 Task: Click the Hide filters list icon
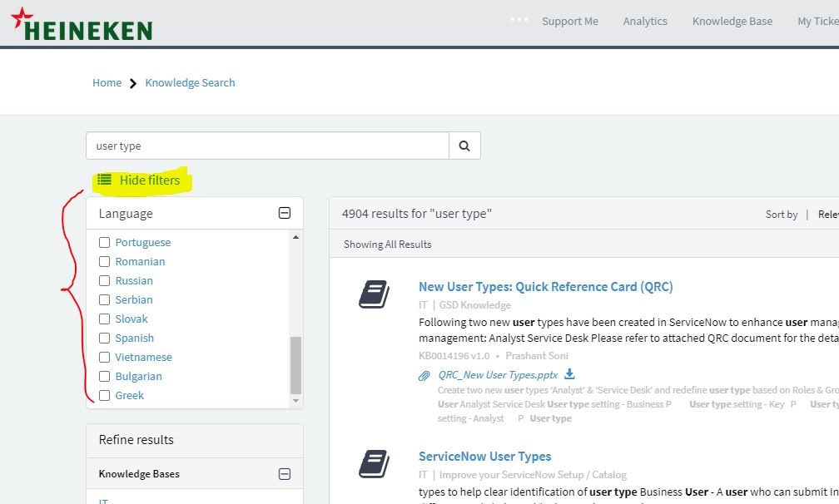click(104, 180)
